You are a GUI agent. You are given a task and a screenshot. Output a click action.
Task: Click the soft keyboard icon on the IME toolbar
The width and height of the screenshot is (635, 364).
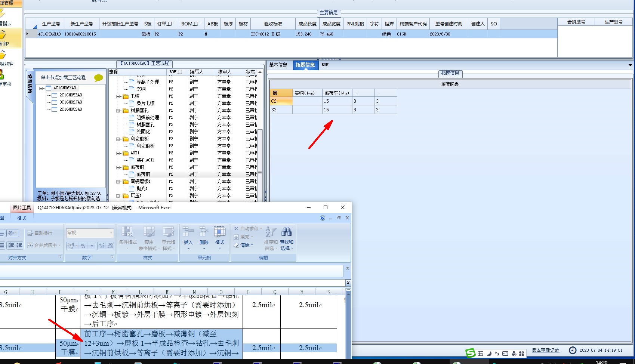coord(505,354)
